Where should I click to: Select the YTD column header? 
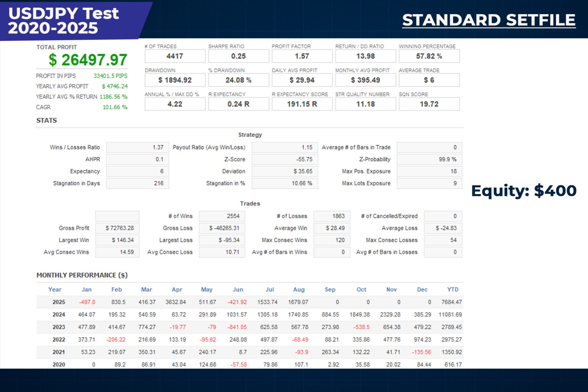(452, 289)
